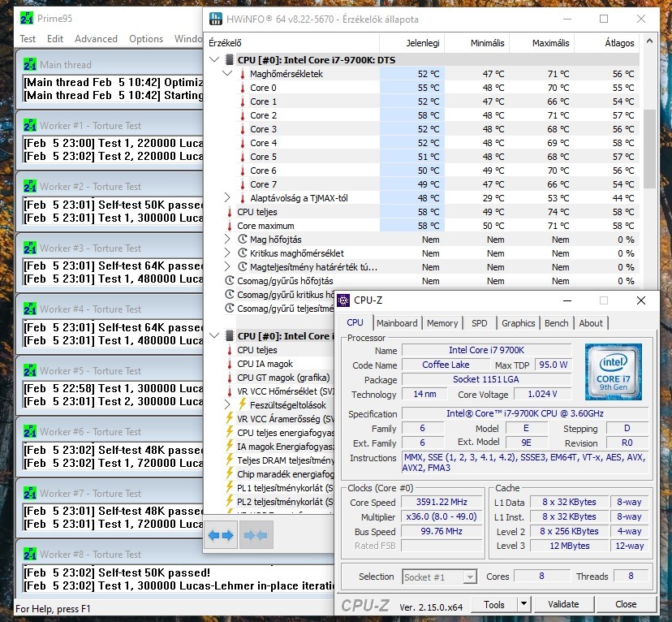Click the Maximális column header in HWiNFO
Viewport: 672px width, 622px height.
pos(542,43)
